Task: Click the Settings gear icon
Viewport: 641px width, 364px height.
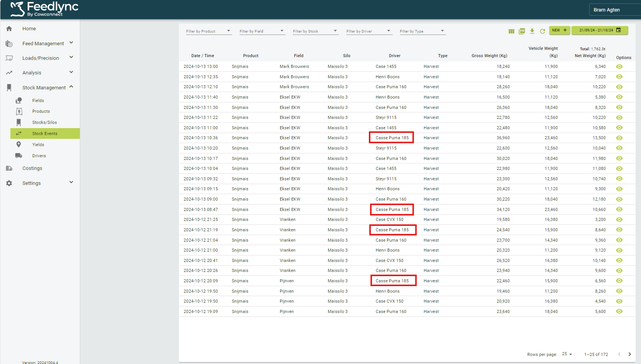Action: [x=9, y=183]
